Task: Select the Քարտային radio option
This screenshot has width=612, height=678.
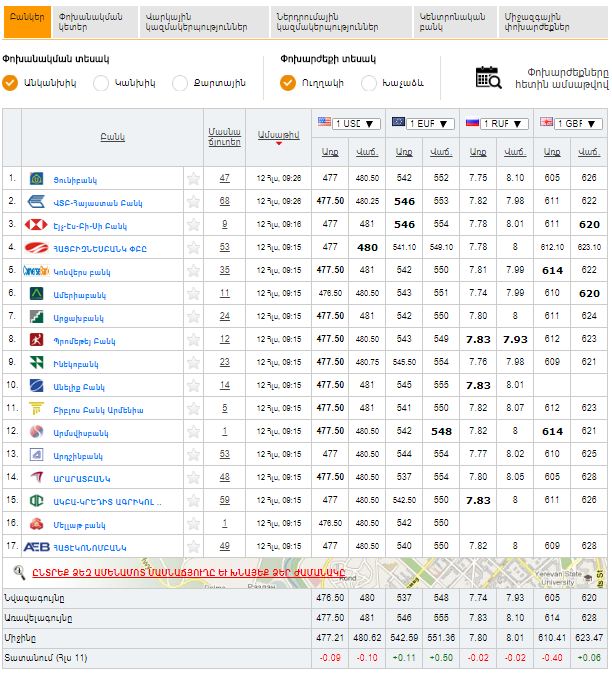Action: 180,83
